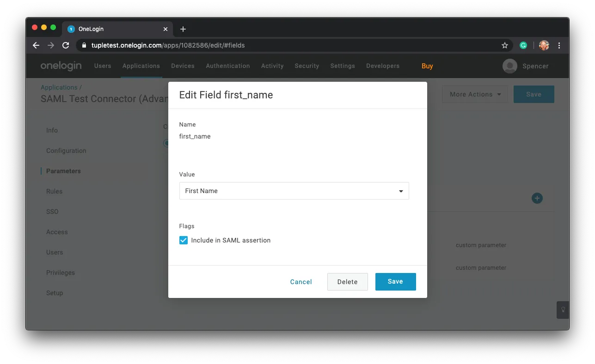Open a new browser tab

[x=183, y=29]
